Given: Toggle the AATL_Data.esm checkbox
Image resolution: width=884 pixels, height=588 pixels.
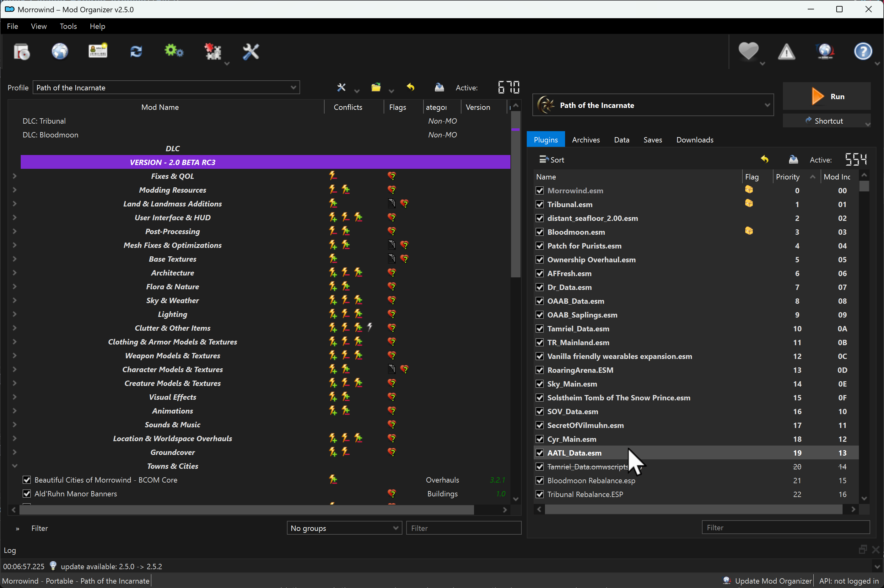Looking at the screenshot, I should (540, 453).
